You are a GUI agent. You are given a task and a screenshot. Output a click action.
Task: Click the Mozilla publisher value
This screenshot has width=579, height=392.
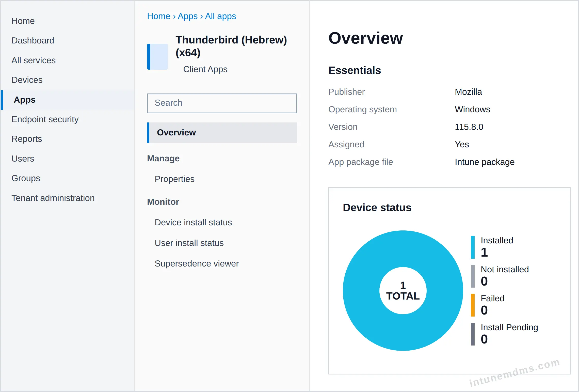[x=468, y=92]
